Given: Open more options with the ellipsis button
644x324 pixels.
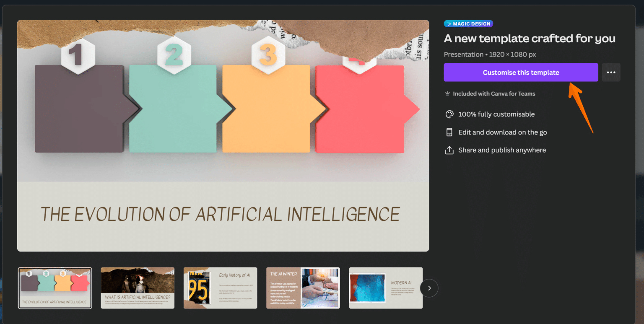Looking at the screenshot, I should [x=611, y=72].
